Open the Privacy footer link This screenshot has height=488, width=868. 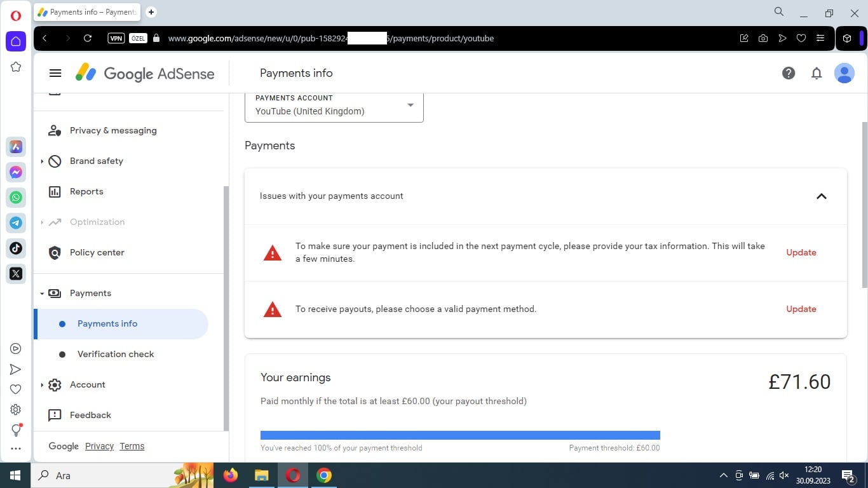click(x=99, y=446)
